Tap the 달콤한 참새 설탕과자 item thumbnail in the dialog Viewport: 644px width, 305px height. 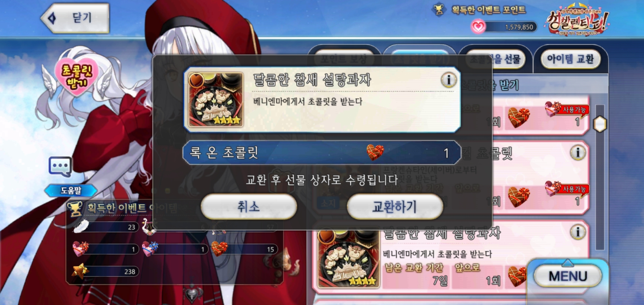coord(215,100)
